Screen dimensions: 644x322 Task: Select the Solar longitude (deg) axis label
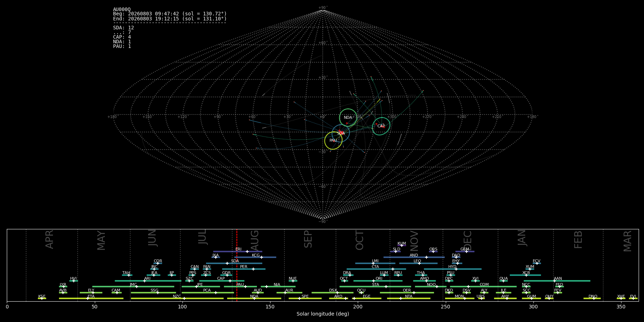323,314
